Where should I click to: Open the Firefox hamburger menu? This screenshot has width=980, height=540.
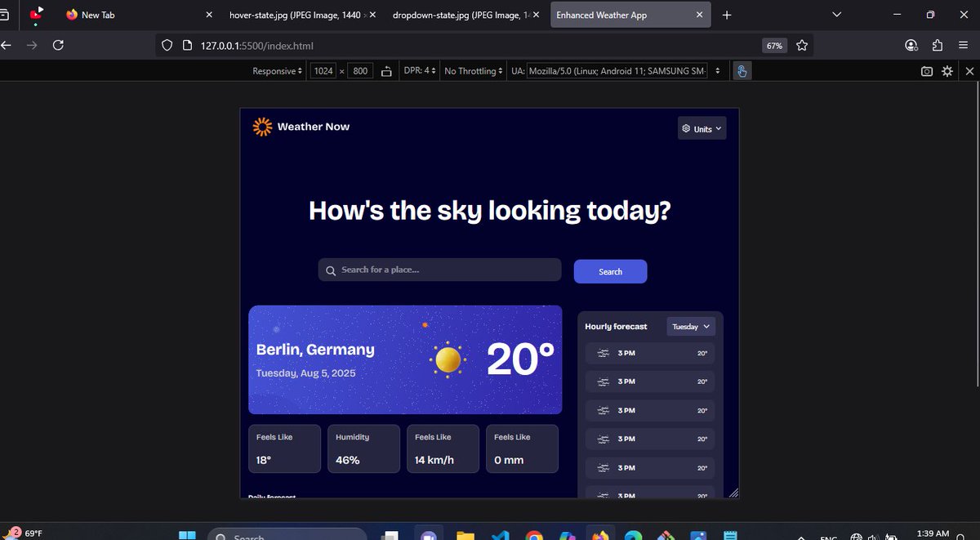point(964,46)
